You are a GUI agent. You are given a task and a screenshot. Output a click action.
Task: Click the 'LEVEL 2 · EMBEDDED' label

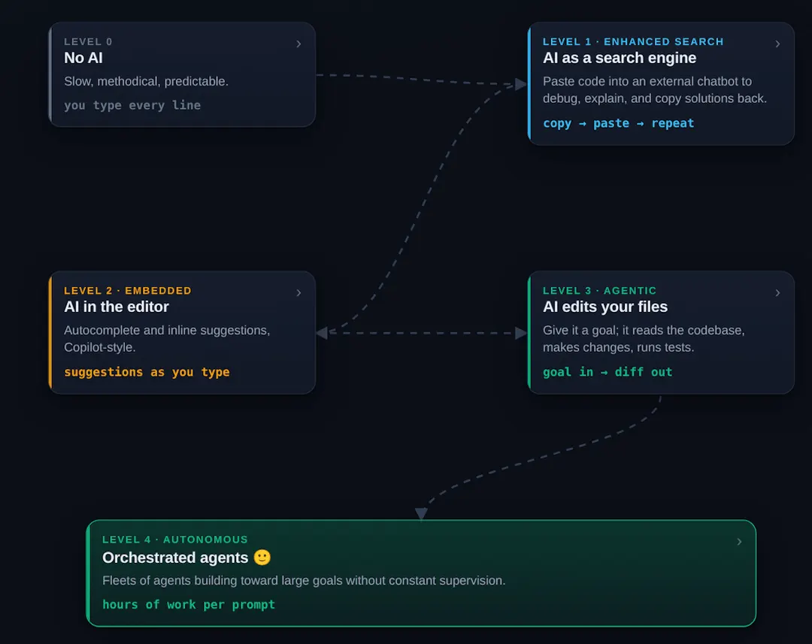click(x=127, y=290)
